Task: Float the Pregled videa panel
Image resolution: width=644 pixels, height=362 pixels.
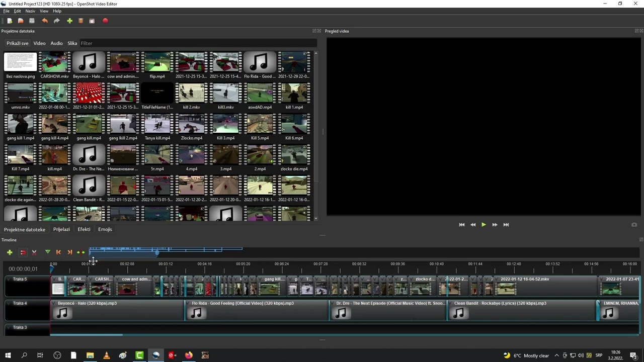Action: coord(637,31)
